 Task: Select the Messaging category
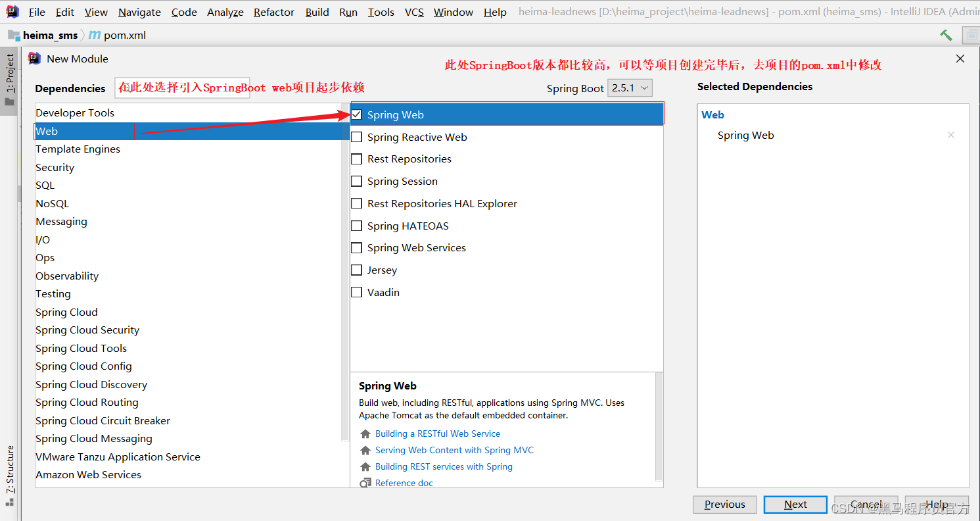click(188, 222)
